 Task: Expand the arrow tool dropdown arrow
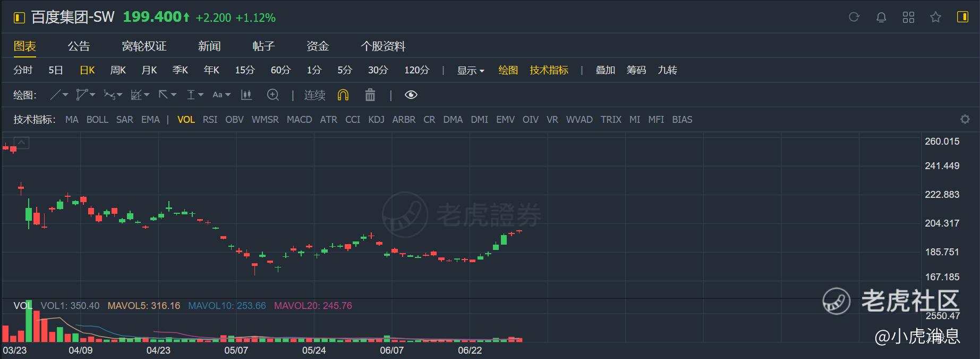pyautogui.click(x=174, y=95)
